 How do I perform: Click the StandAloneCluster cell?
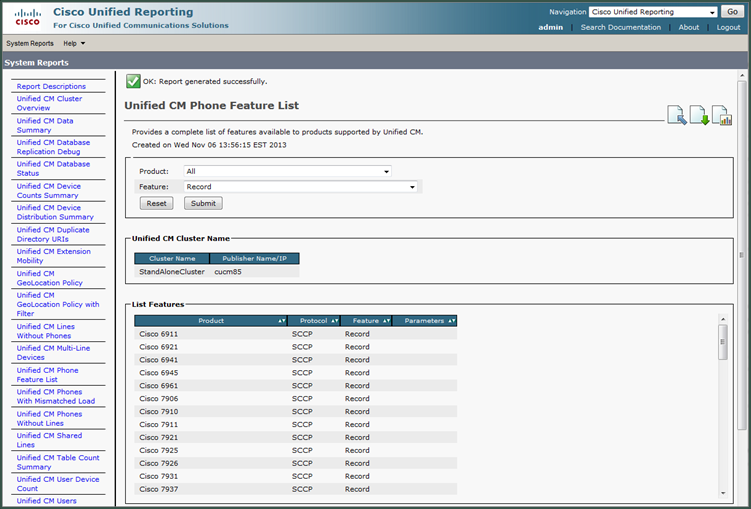pos(172,271)
